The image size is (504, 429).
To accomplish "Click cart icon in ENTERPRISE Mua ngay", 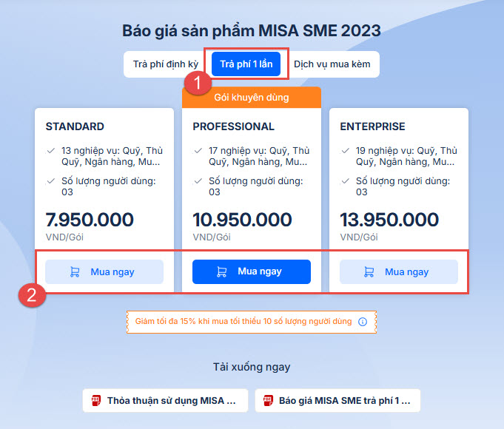I will [x=369, y=271].
